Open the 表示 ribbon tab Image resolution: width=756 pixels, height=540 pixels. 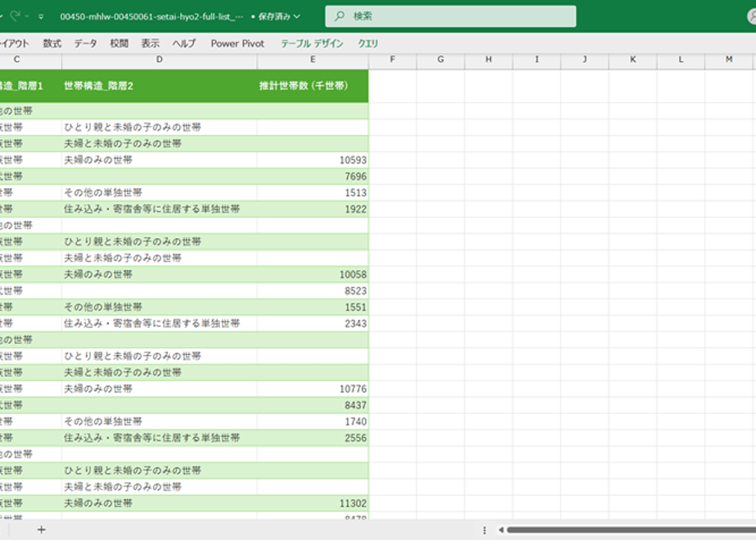click(150, 43)
